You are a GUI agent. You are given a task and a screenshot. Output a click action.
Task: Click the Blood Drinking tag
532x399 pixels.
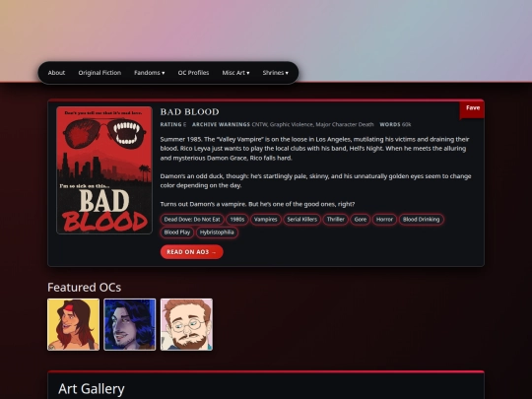421,220
